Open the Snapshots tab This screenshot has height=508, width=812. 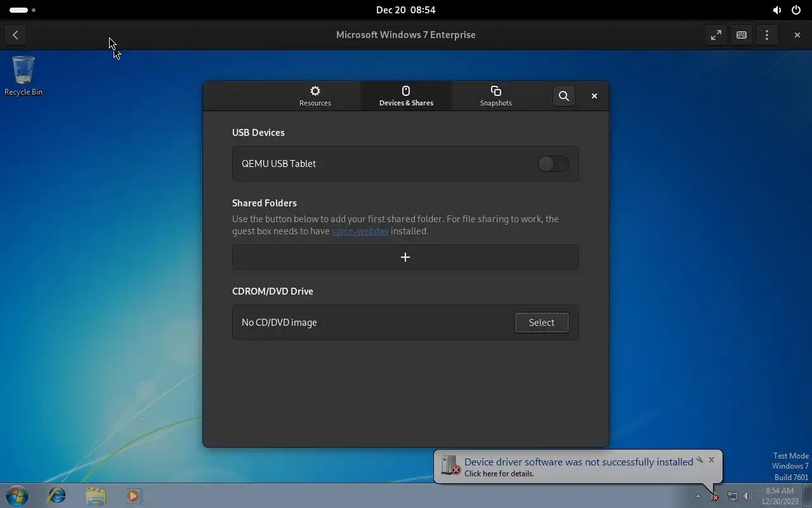pos(495,96)
